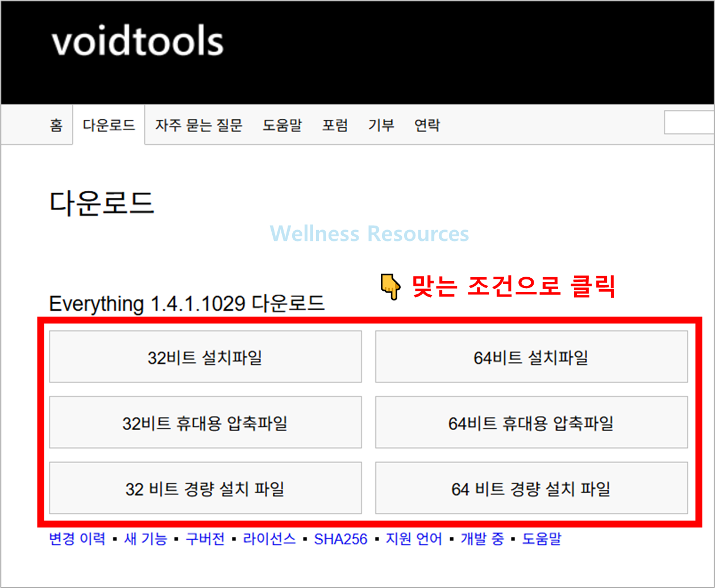Image resolution: width=715 pixels, height=588 pixels.
Task: Open the SHA256 link
Action: tap(341, 539)
